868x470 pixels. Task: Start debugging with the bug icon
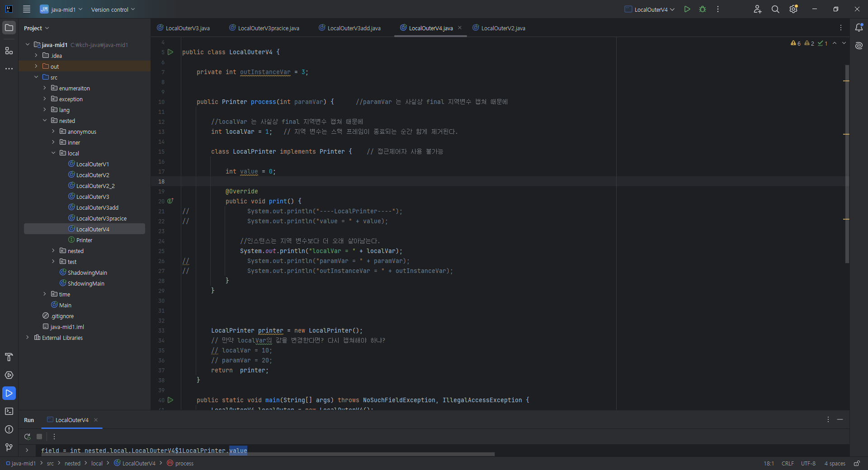click(x=703, y=9)
